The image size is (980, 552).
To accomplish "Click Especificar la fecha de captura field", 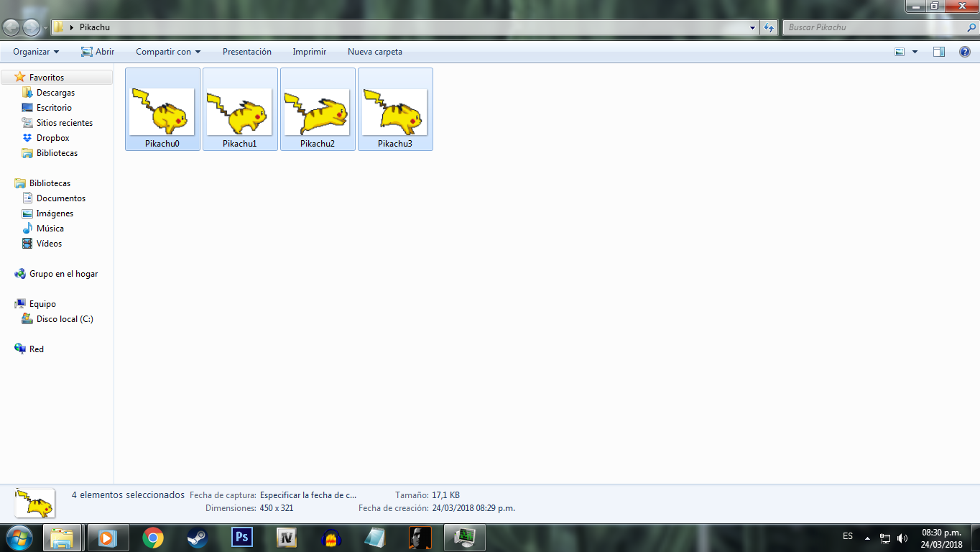I will coord(308,495).
